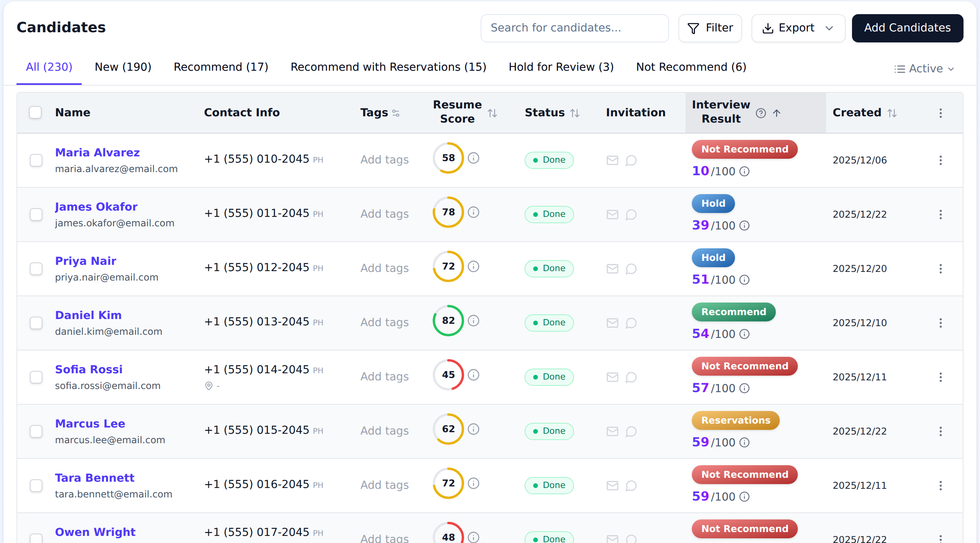Click info icon beside 10/100 interview score
The width and height of the screenshot is (980, 543).
[744, 171]
